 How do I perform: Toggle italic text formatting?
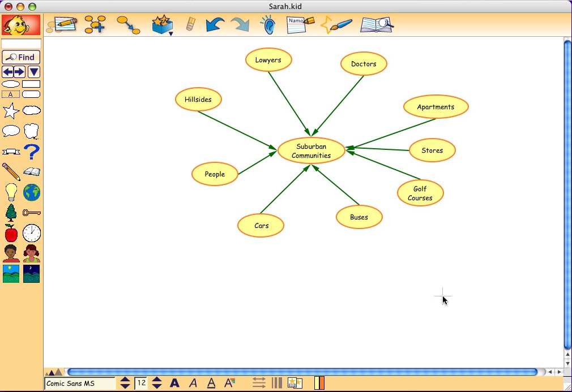point(193,383)
